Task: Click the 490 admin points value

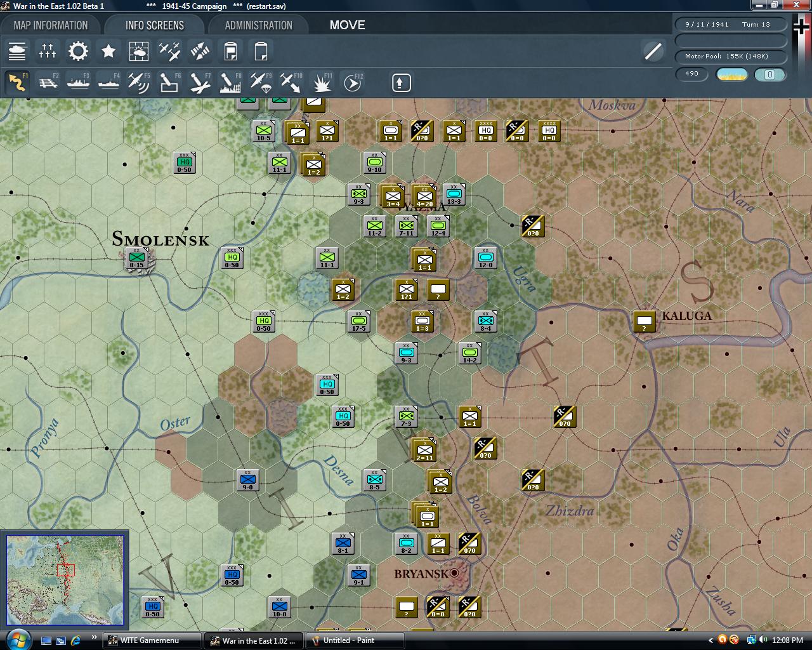Action: tap(691, 74)
